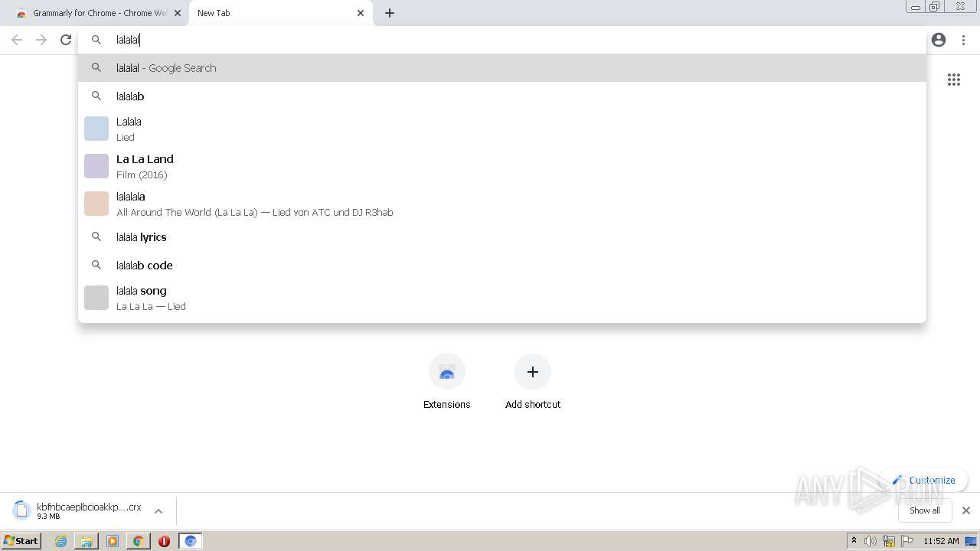Launch Internet Explorer from the taskbar
Viewport: 980px width, 551px height.
60,541
